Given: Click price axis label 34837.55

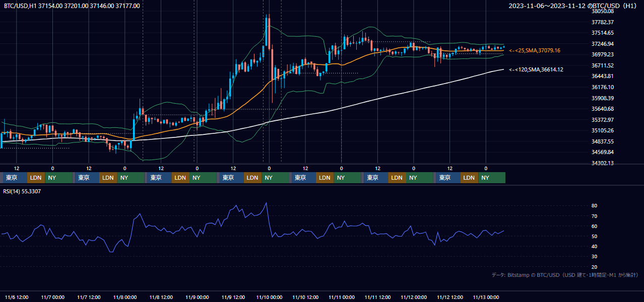Looking at the screenshot, I should click(x=602, y=141).
